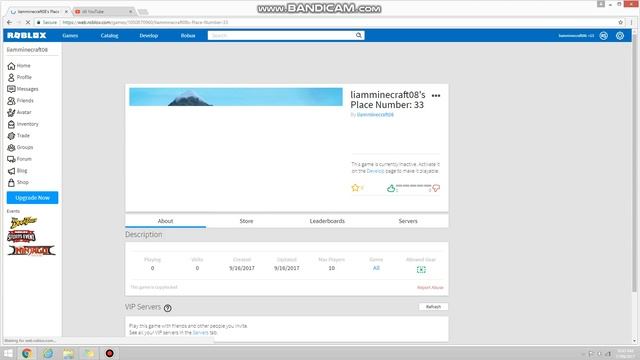Favorite the game with star icon
The image size is (640, 360).
355,188
